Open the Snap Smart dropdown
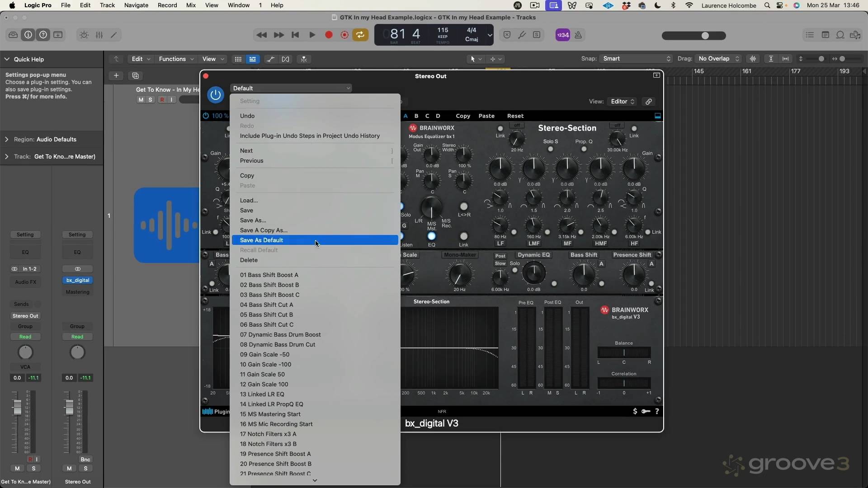The height and width of the screenshot is (488, 868). [x=636, y=59]
